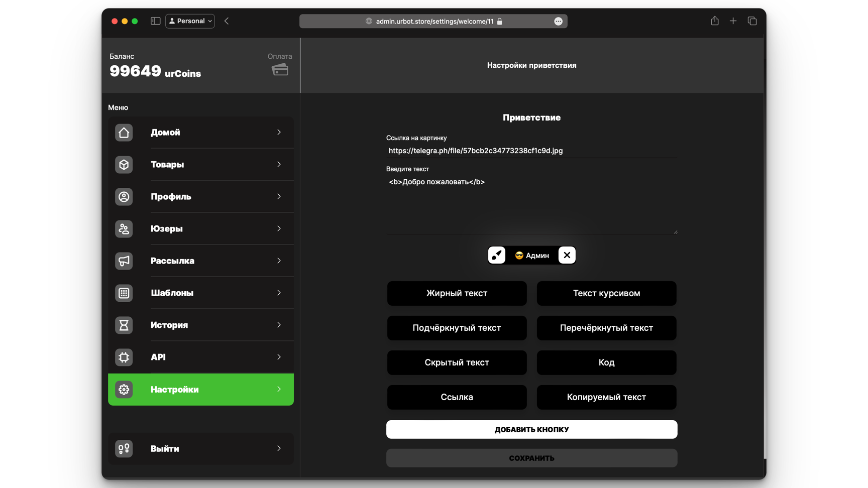The image size is (868, 488).
Task: Click the hourglass icon for История
Action: pos(124,325)
